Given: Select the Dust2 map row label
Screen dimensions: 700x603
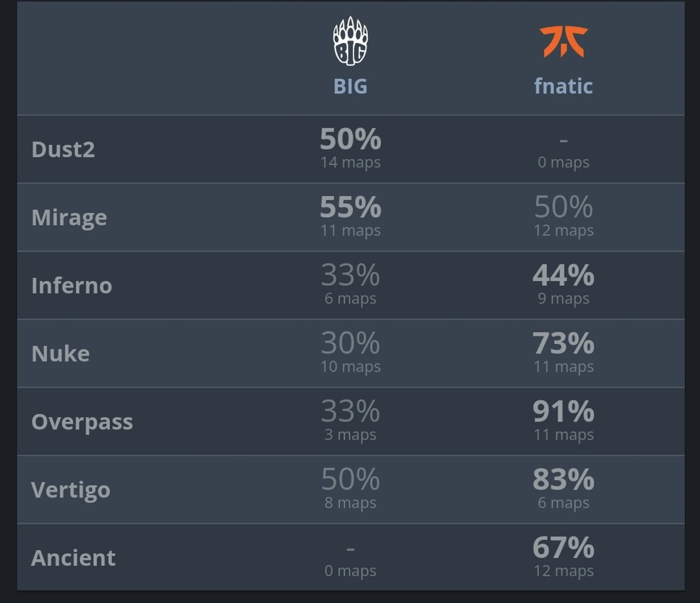Looking at the screenshot, I should [x=63, y=149].
